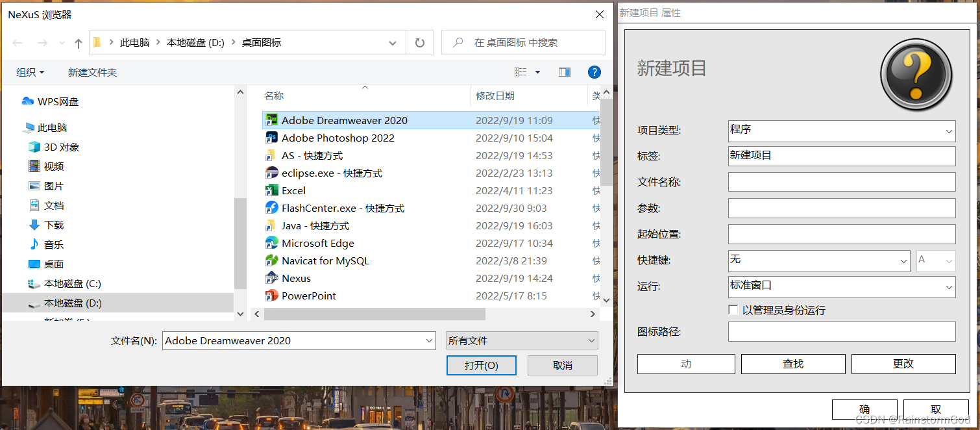Click the back navigation arrow

[18, 43]
